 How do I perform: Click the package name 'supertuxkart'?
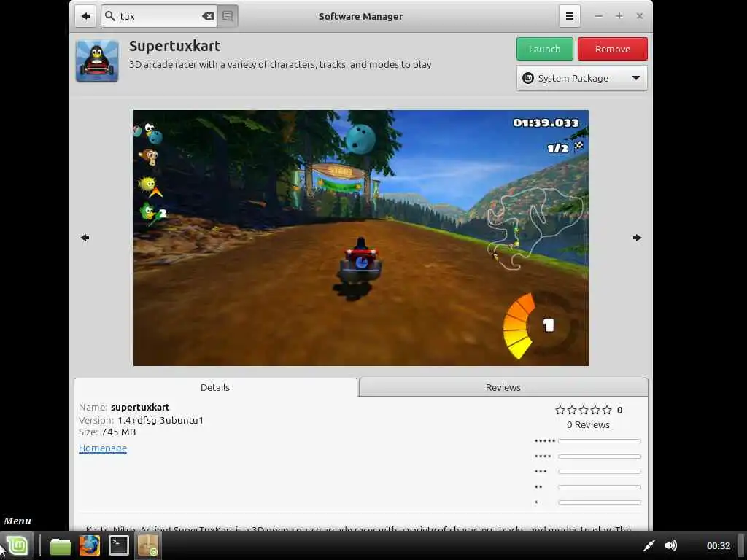[x=140, y=407]
